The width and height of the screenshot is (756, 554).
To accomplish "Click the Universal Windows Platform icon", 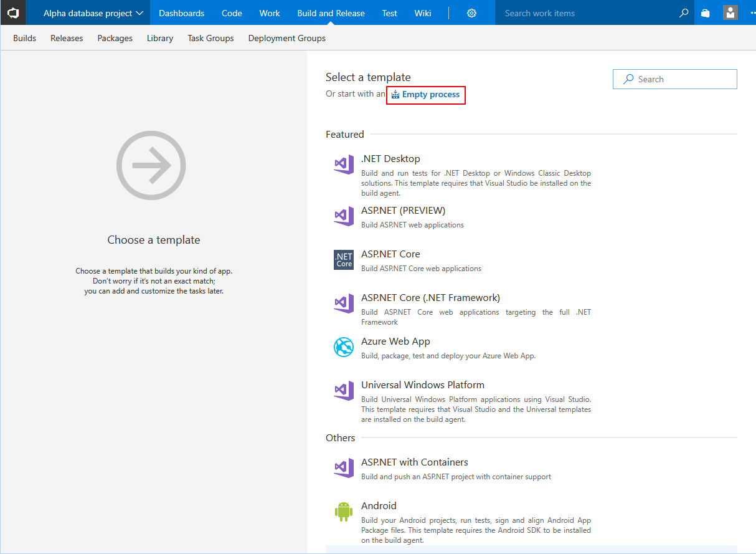I will pyautogui.click(x=344, y=391).
